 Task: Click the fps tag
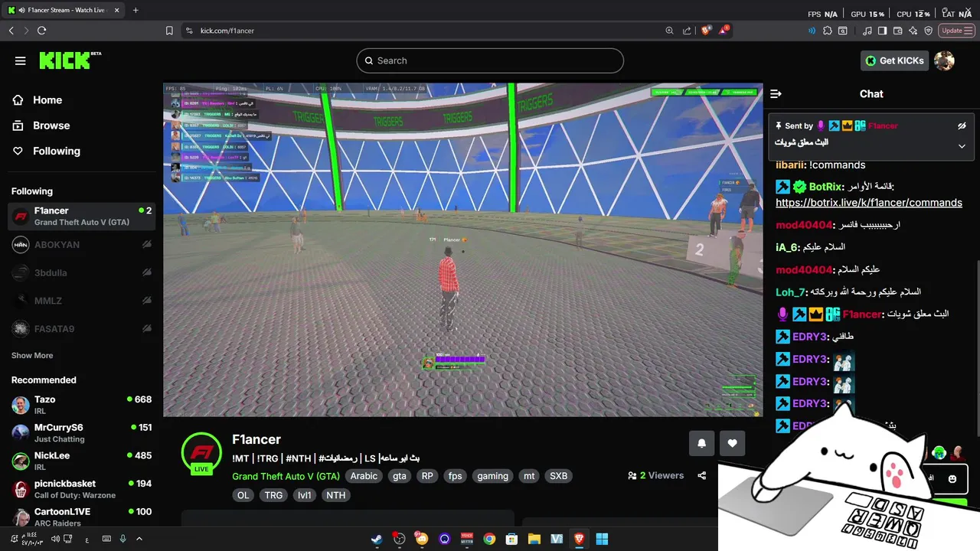point(455,476)
